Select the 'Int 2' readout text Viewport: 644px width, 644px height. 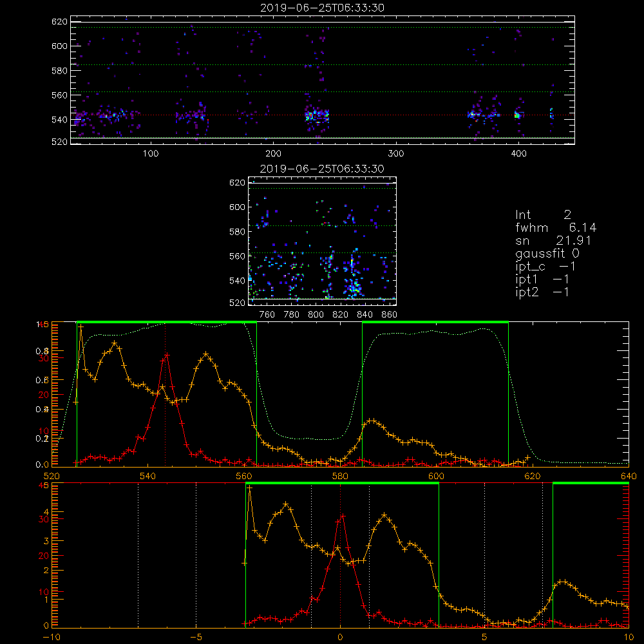pyautogui.click(x=544, y=214)
